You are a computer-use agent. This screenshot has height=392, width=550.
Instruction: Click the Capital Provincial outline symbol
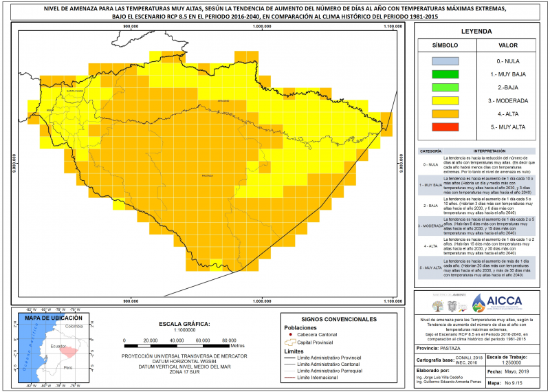tap(290, 342)
